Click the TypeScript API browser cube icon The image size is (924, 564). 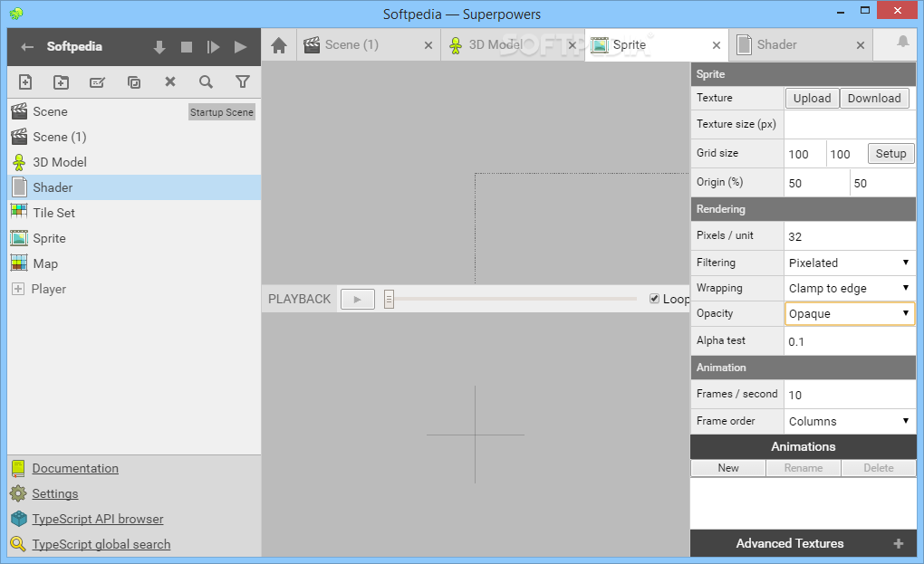[19, 519]
